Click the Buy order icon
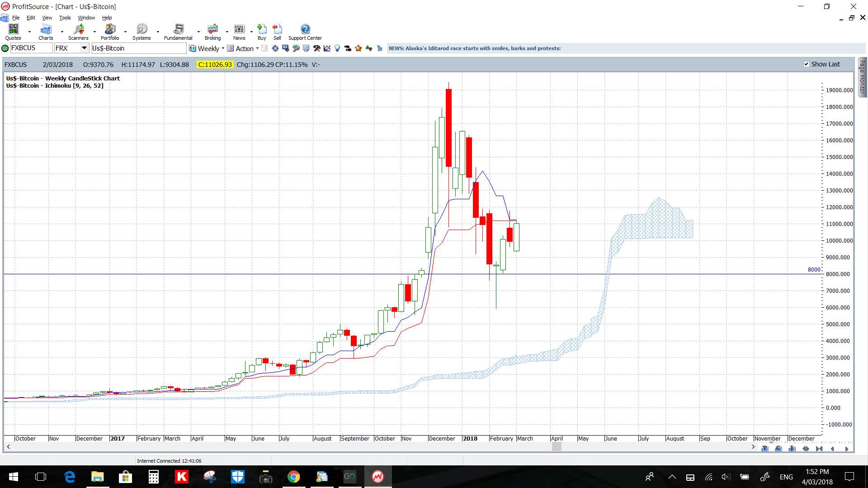Image resolution: width=868 pixels, height=488 pixels. click(x=262, y=32)
